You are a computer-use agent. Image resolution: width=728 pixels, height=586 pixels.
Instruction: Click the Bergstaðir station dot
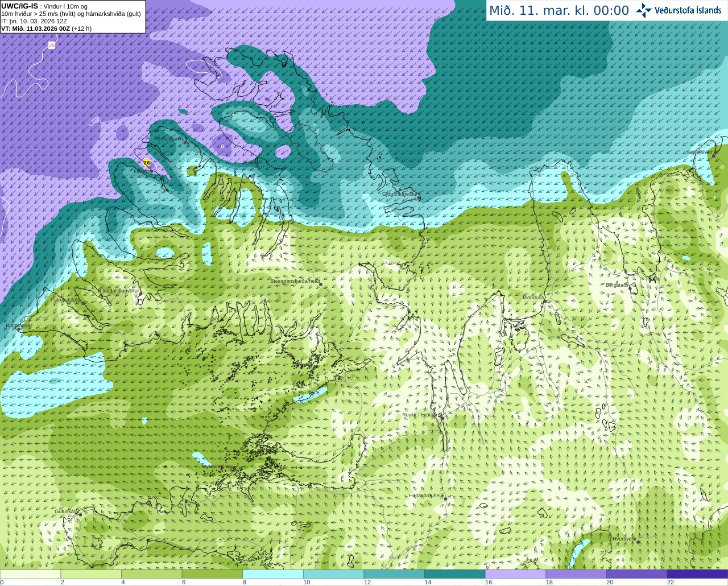tap(631, 288)
